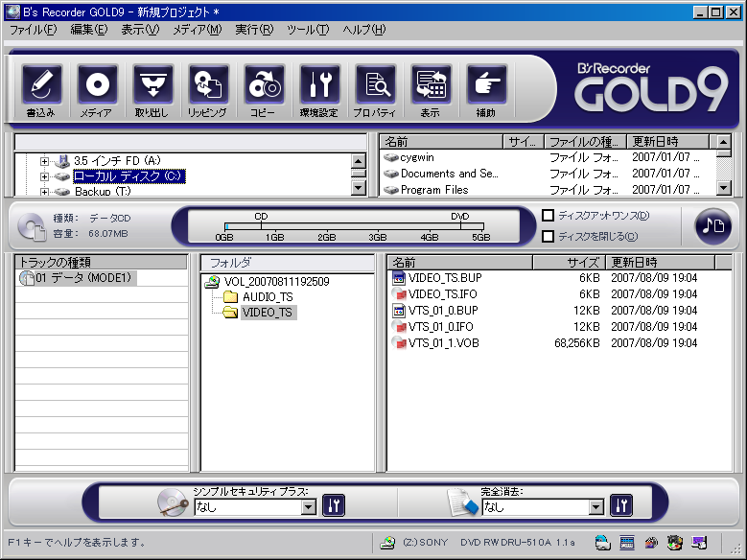The width and height of the screenshot is (747, 560).
Task: Select the VOL_20070811192509 disc volume root
Action: [x=276, y=282]
